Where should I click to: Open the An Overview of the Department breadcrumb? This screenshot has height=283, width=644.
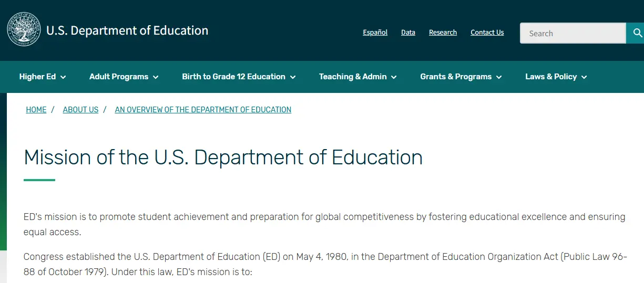(203, 110)
